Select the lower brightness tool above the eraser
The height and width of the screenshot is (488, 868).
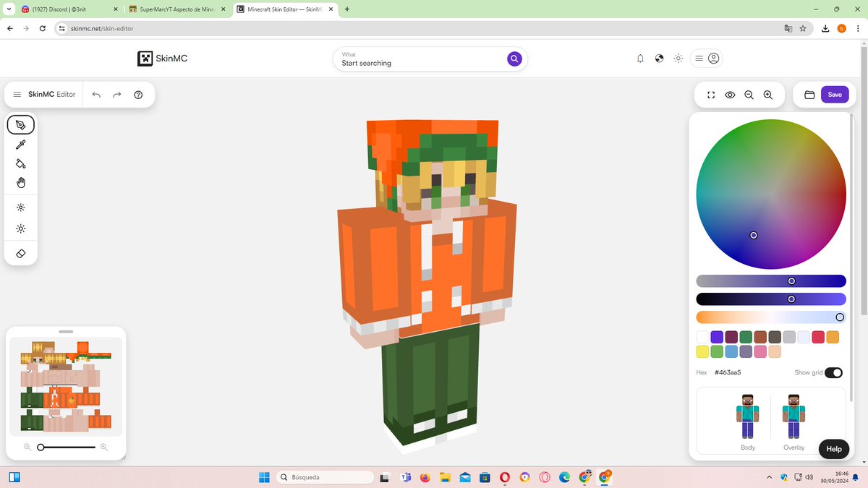21,228
